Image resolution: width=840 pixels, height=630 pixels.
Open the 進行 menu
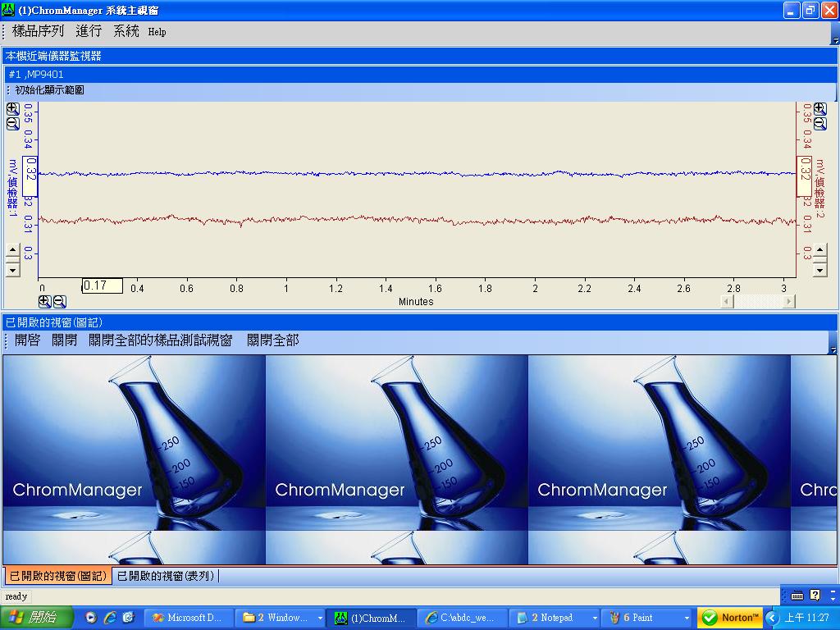(89, 31)
